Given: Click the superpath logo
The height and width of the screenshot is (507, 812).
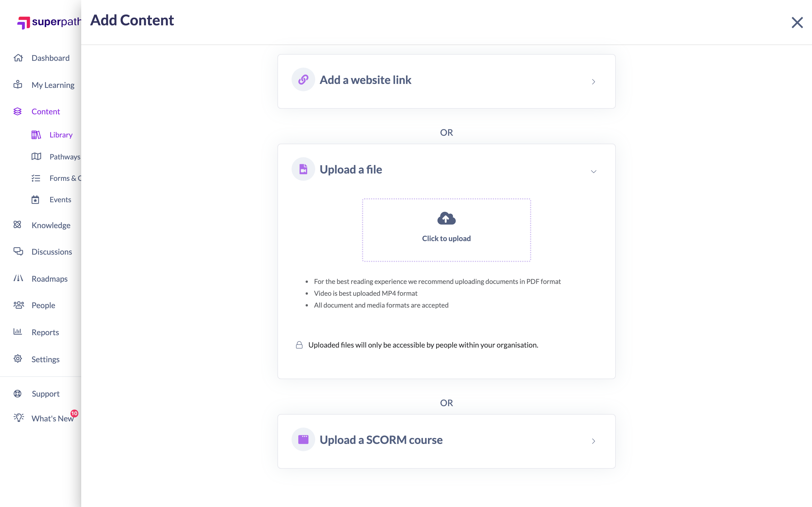Looking at the screenshot, I should [x=49, y=22].
